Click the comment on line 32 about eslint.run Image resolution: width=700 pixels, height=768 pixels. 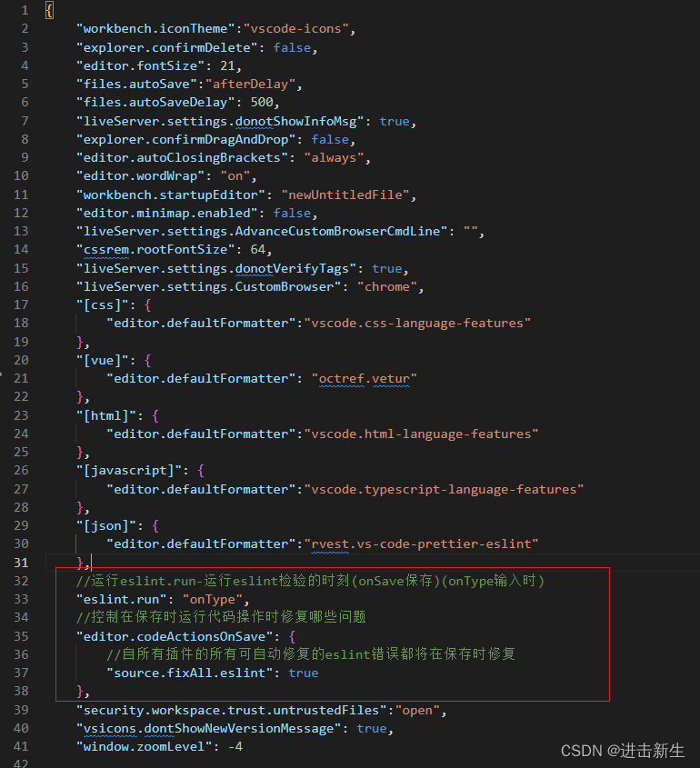[311, 581]
